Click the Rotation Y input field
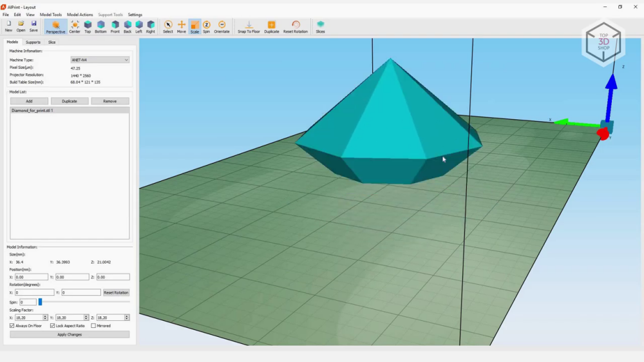644x362 pixels. coord(81,292)
